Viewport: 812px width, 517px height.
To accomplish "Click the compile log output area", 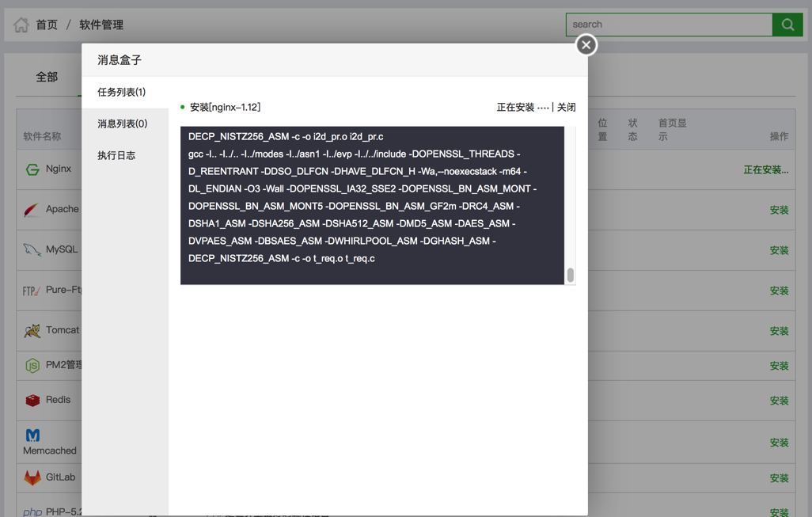I will tap(372, 206).
